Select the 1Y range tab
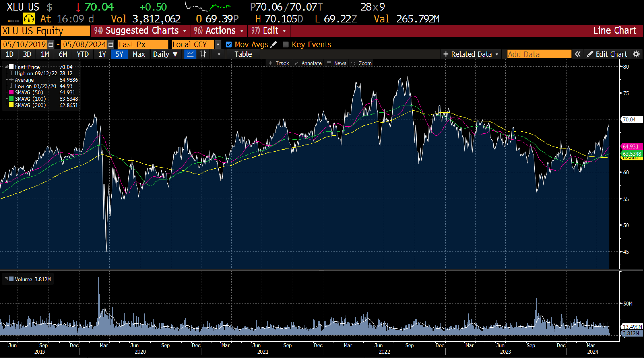 click(x=102, y=54)
